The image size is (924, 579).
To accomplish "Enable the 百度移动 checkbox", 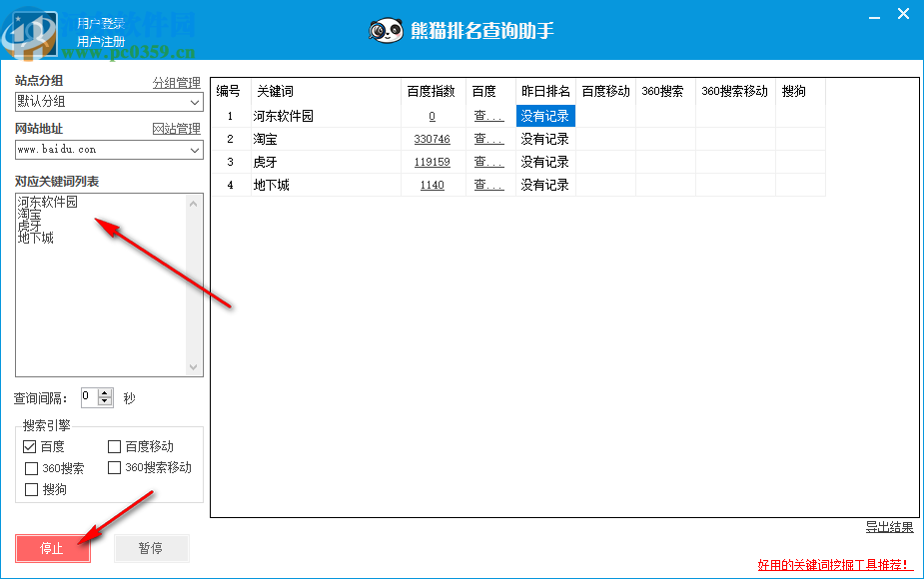I will pos(114,446).
